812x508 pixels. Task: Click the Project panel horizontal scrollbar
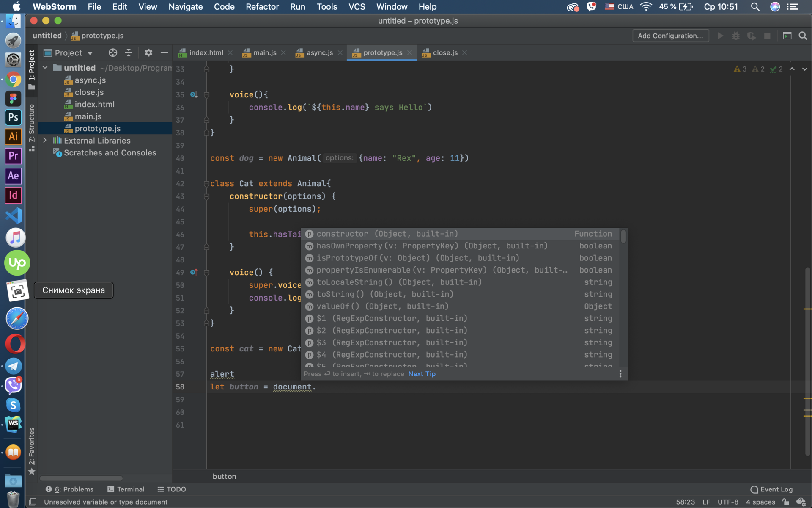pos(81,478)
